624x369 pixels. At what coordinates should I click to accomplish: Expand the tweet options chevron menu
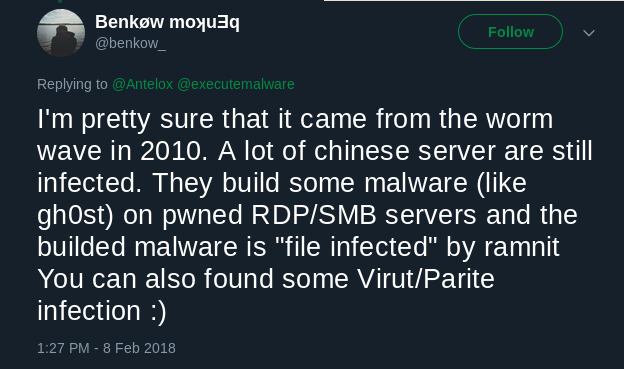(589, 33)
